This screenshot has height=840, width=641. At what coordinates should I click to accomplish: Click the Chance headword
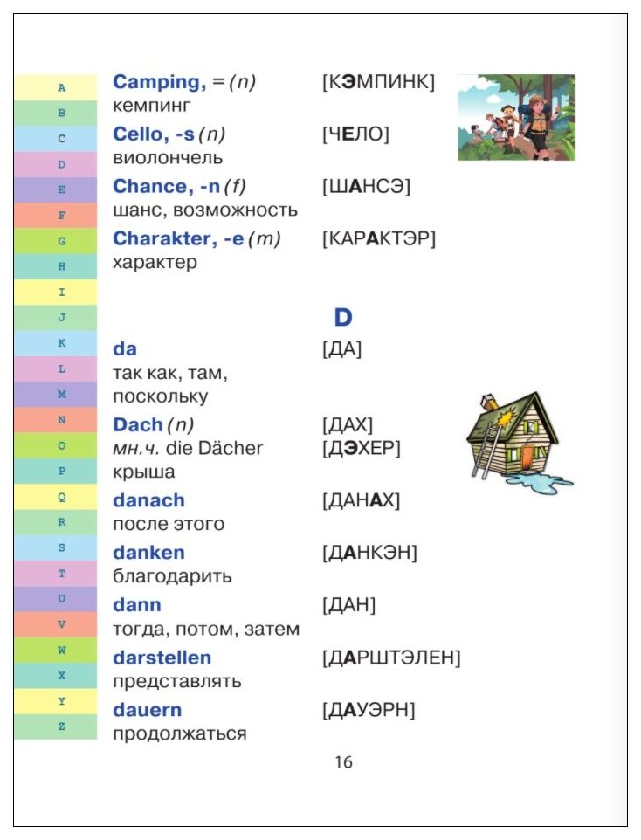(x=166, y=187)
